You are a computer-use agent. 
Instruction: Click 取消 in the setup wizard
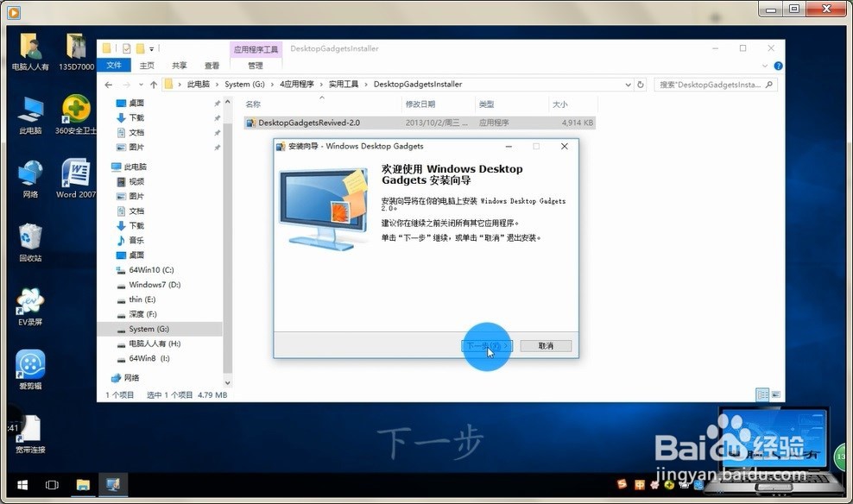pos(546,346)
